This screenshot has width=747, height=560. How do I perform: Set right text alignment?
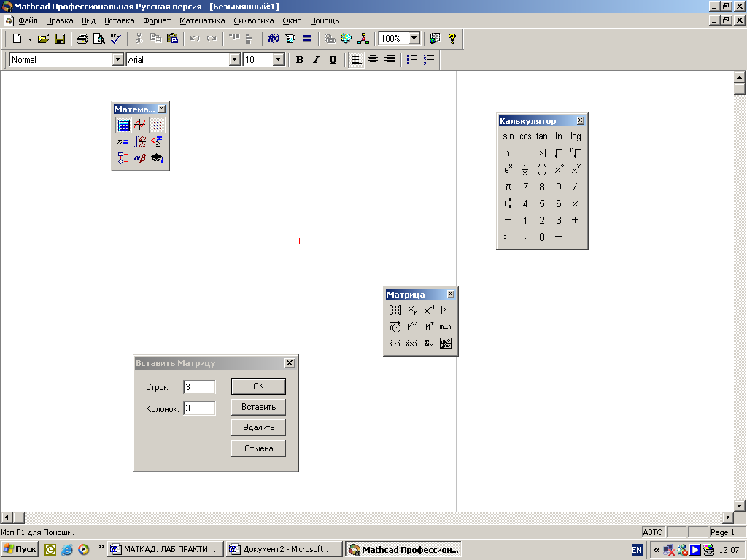point(390,60)
